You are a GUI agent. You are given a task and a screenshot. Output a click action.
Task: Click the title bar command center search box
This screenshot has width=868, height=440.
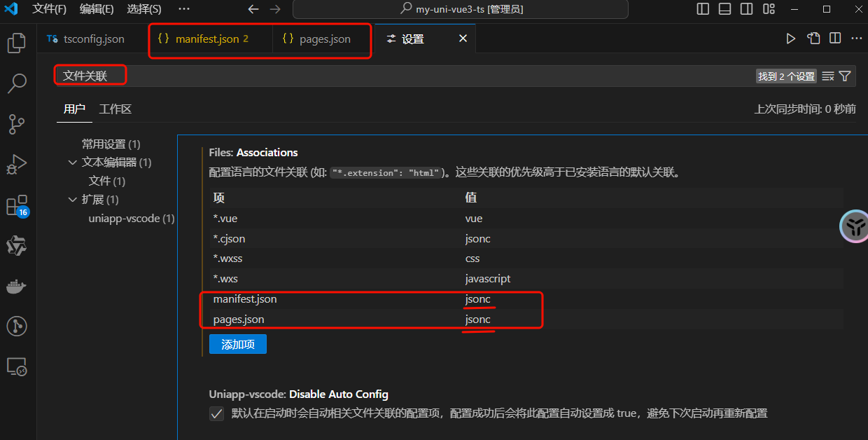tap(461, 9)
